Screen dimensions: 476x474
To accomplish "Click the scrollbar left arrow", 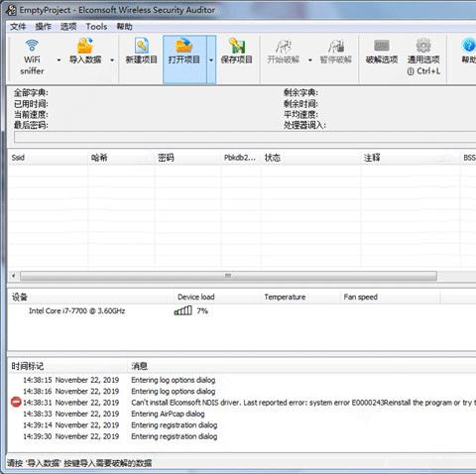I will click(x=13, y=276).
